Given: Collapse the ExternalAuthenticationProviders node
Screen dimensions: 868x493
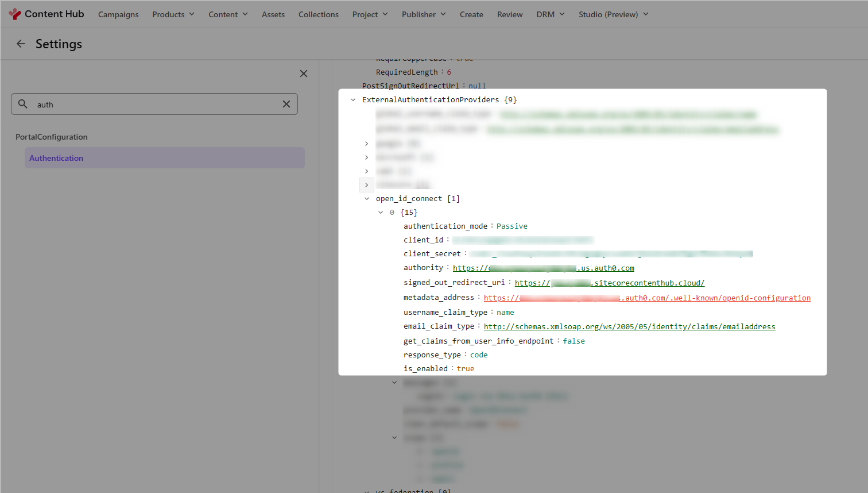Looking at the screenshot, I should 353,100.
